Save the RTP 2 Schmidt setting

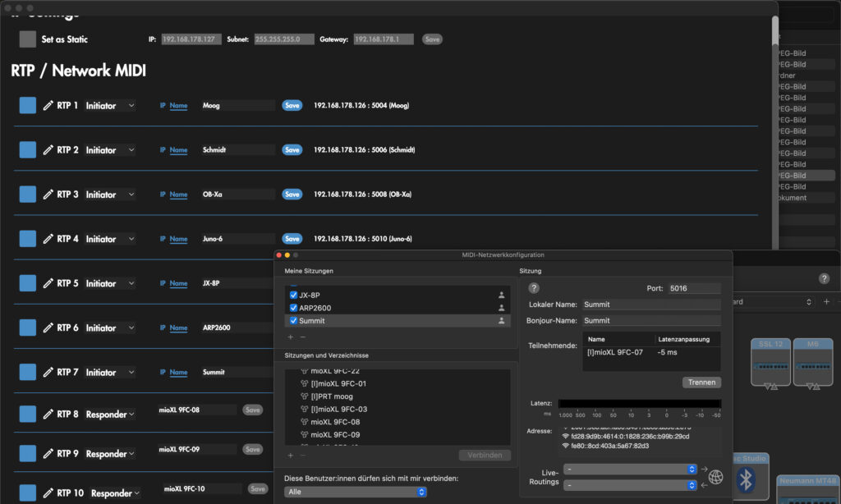pyautogui.click(x=292, y=150)
